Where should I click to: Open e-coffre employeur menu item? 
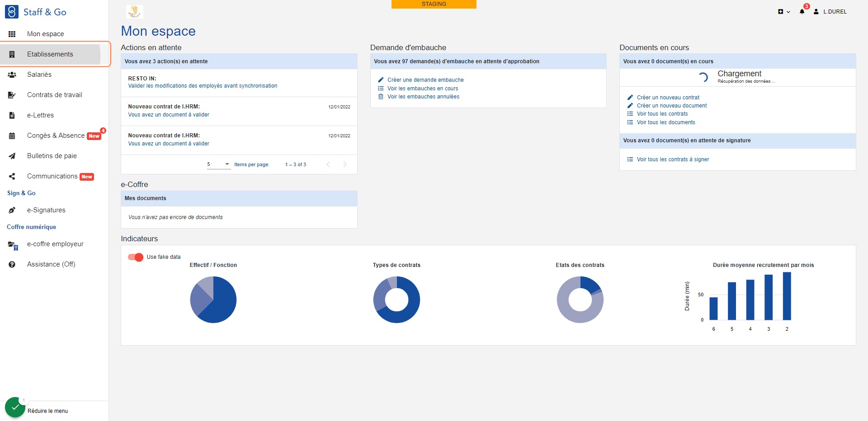tap(54, 244)
